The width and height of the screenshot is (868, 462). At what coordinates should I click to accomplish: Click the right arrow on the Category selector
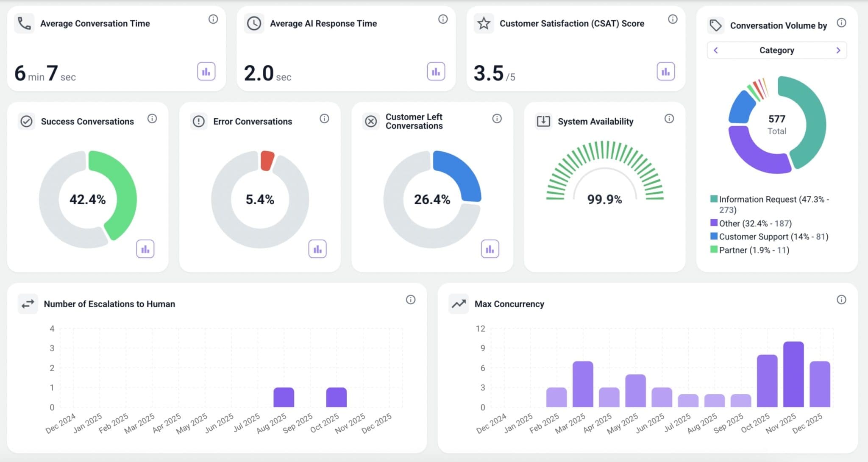[838, 50]
